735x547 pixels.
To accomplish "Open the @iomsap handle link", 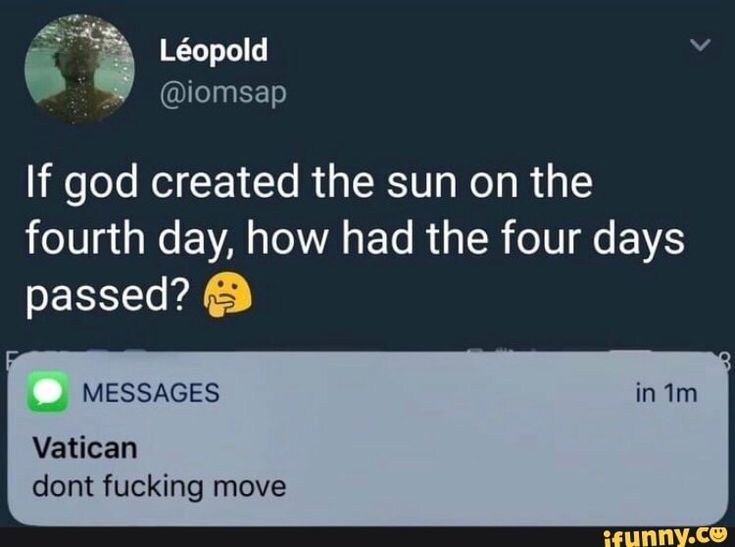I will click(223, 92).
